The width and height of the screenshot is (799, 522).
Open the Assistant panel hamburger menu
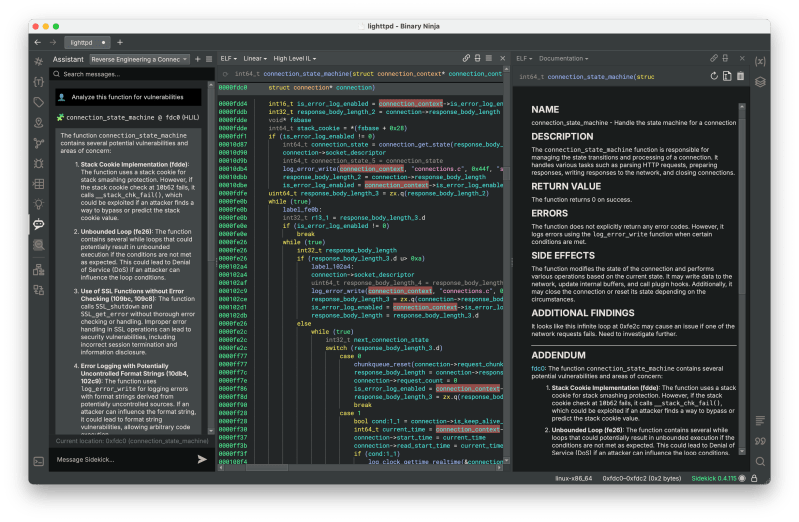click(x=209, y=60)
